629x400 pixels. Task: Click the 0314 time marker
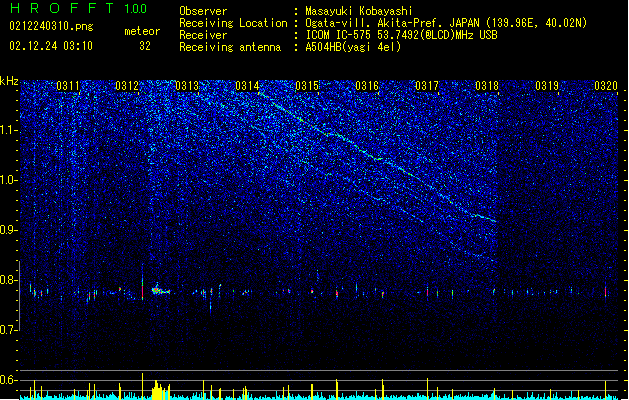click(x=247, y=85)
